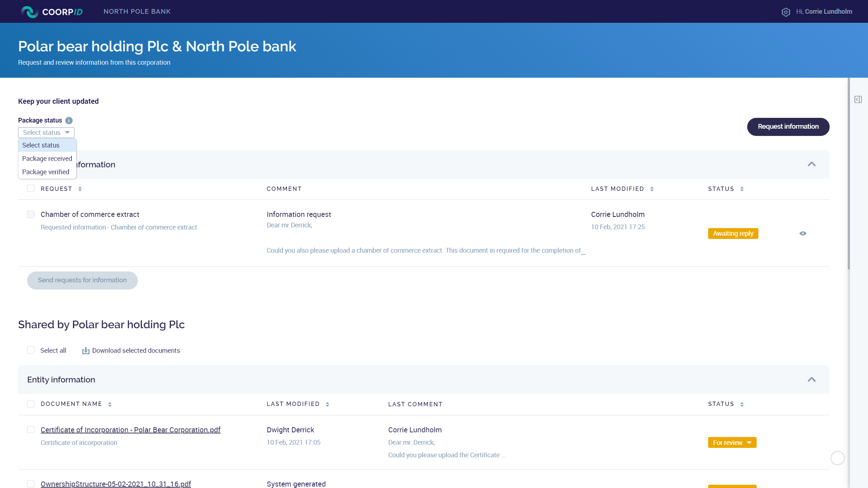Choose 'Package received' status option
868x488 pixels.
pos(47,158)
